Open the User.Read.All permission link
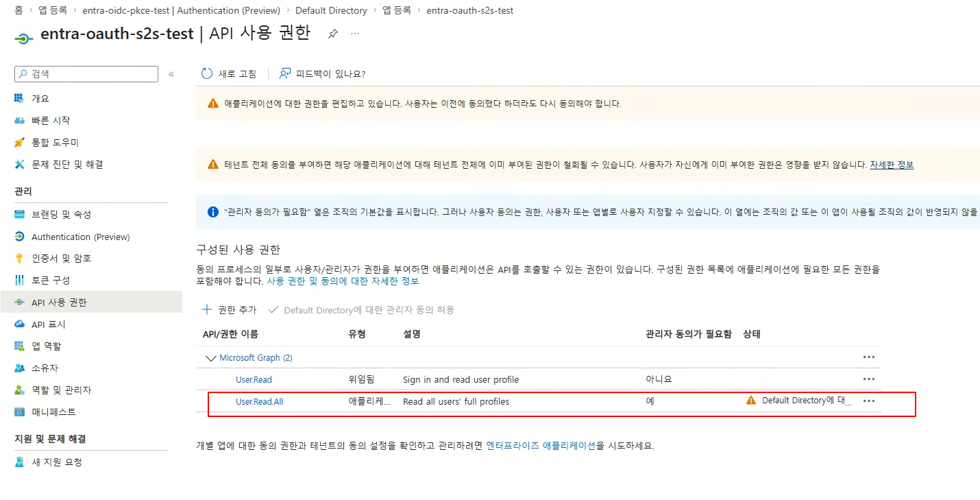 (259, 401)
